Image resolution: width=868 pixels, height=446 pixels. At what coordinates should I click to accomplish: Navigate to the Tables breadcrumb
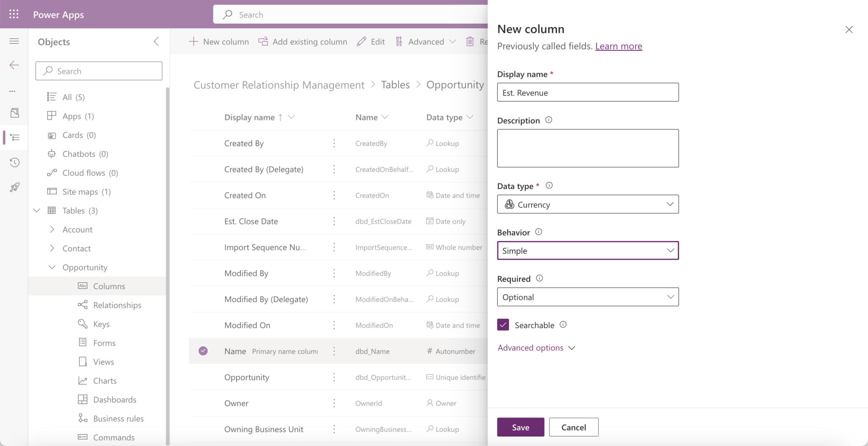(395, 85)
